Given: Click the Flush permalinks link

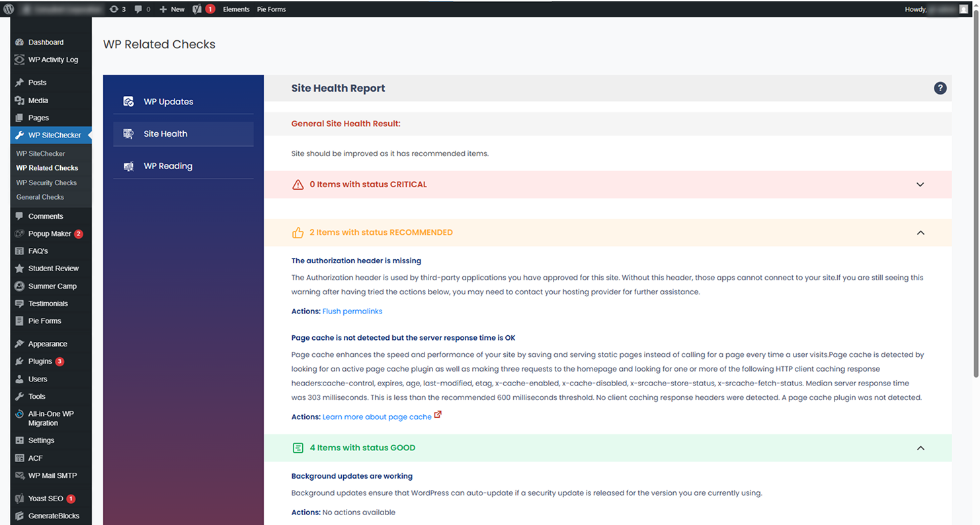Looking at the screenshot, I should click(352, 311).
